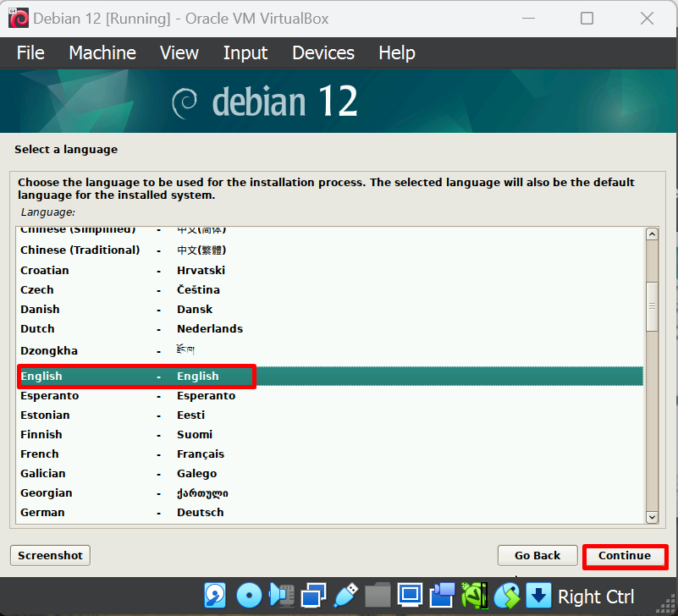Click the USB devices status icon
This screenshot has width=678, height=616.
point(346,595)
